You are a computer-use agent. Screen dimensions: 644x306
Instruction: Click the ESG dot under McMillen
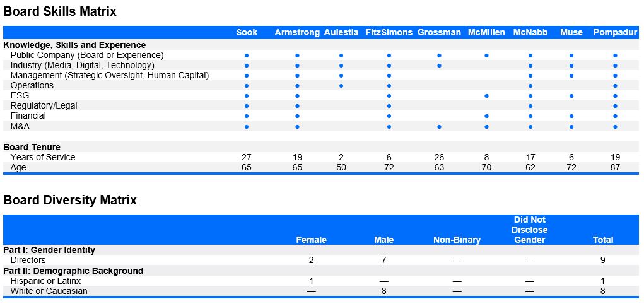[486, 96]
